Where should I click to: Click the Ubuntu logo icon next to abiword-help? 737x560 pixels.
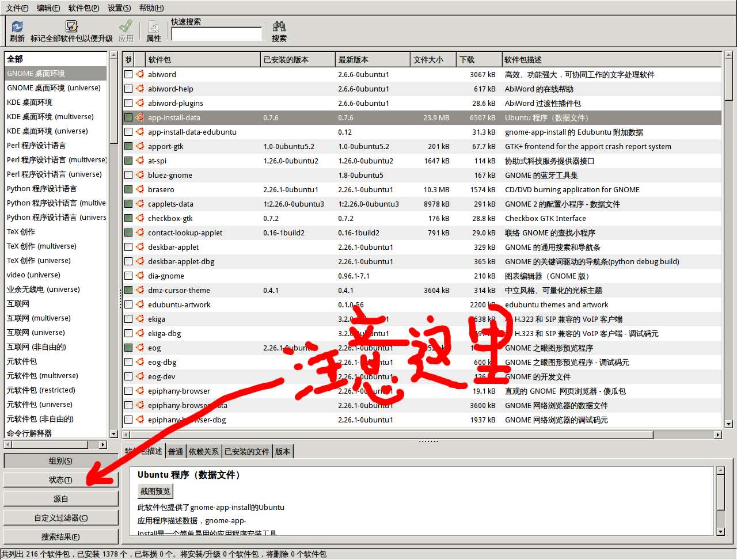[x=140, y=89]
